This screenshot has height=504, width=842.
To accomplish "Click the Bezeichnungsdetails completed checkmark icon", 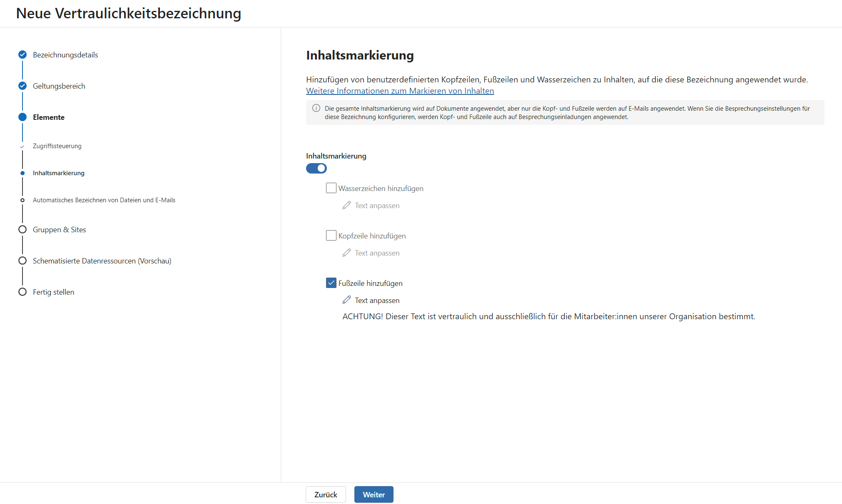I will tap(22, 55).
